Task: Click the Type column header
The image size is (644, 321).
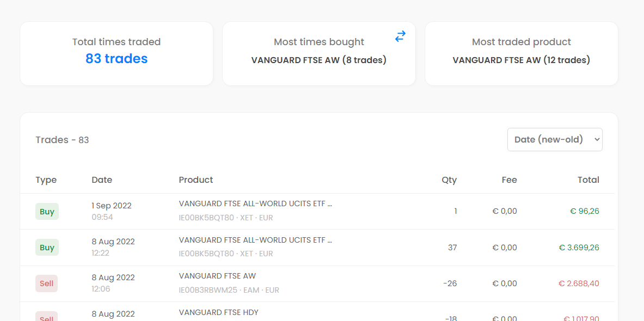Action: pos(46,180)
